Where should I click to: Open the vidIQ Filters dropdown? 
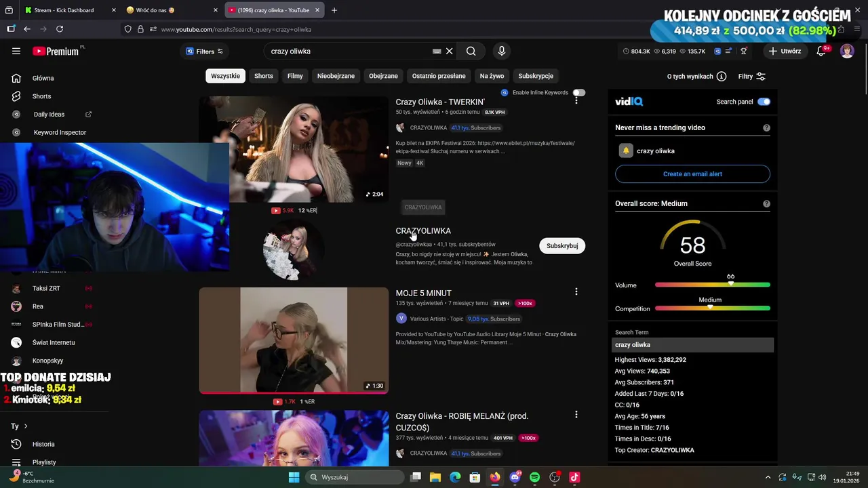(205, 52)
